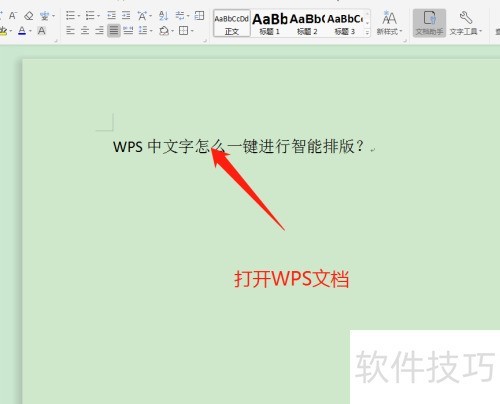Click the font color A underline swatch
The width and height of the screenshot is (500, 404).
click(x=22, y=31)
